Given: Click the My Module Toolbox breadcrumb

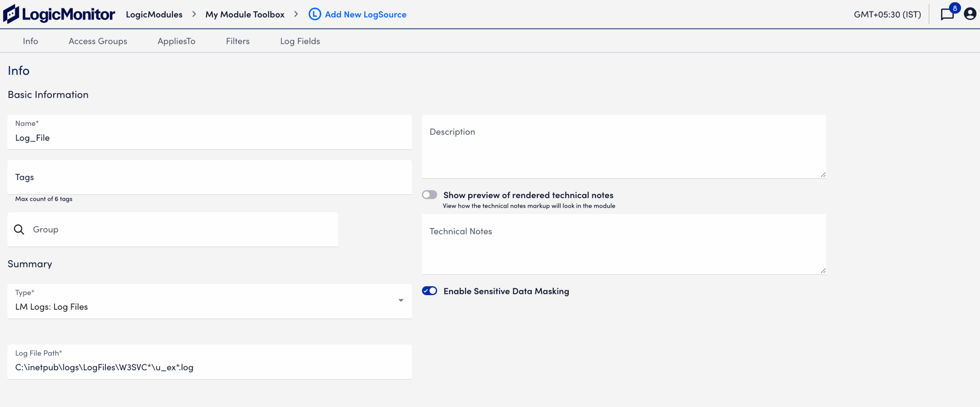Looking at the screenshot, I should click(x=245, y=14).
